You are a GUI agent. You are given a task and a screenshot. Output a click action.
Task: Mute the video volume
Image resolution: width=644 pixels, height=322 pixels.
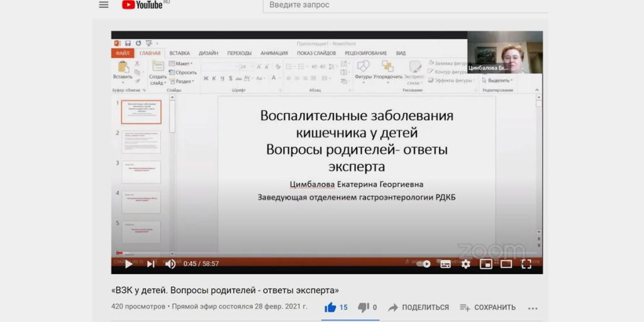tap(170, 264)
